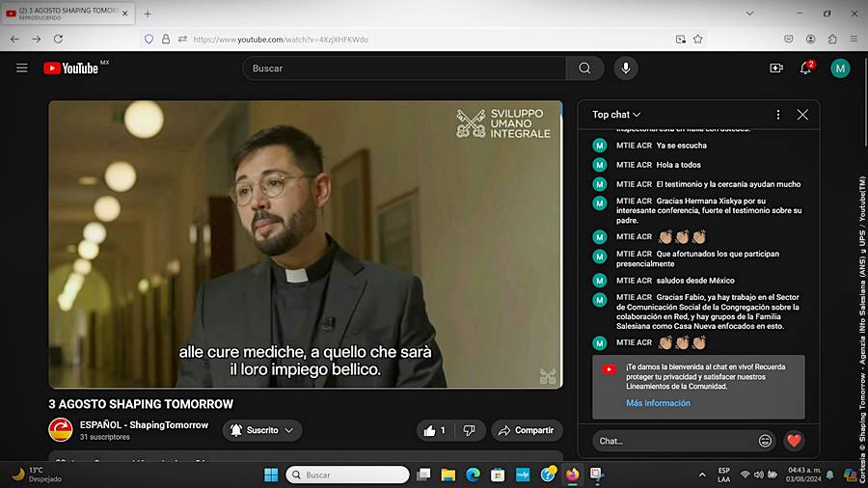Image resolution: width=868 pixels, height=488 pixels.
Task: Click the taskbar Buscar search box
Action: point(347,474)
